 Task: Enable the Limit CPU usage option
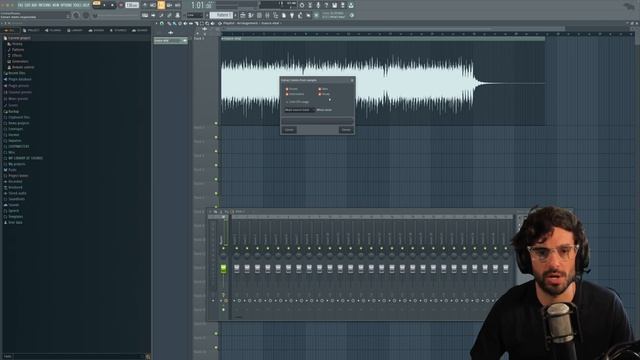[297, 102]
